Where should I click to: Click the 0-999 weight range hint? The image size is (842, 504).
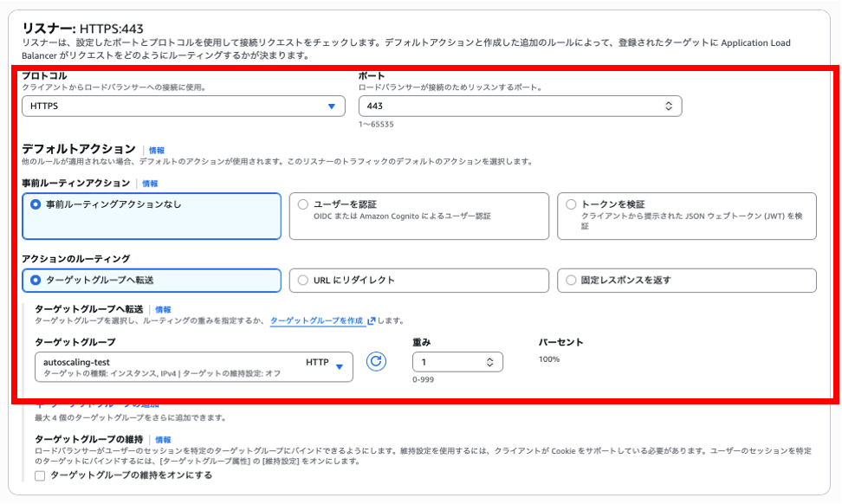(423, 379)
